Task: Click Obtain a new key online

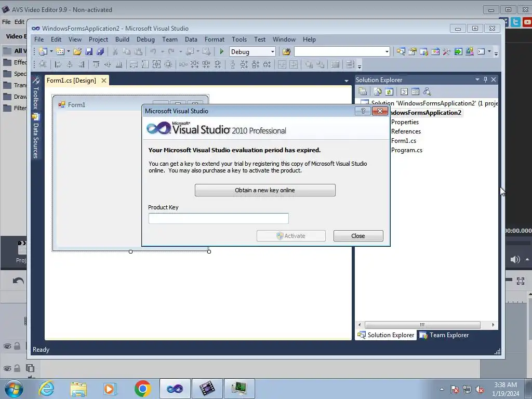Action: [265, 190]
